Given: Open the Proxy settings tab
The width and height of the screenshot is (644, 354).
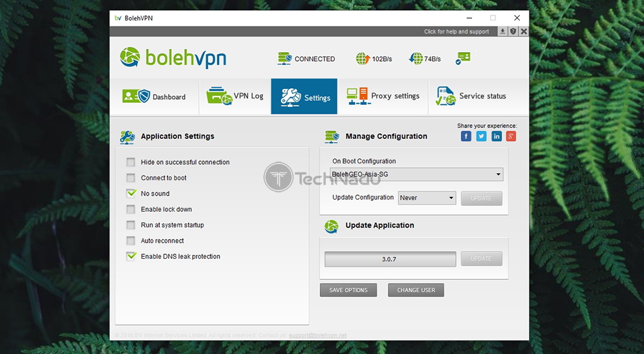Looking at the screenshot, I should 383,97.
